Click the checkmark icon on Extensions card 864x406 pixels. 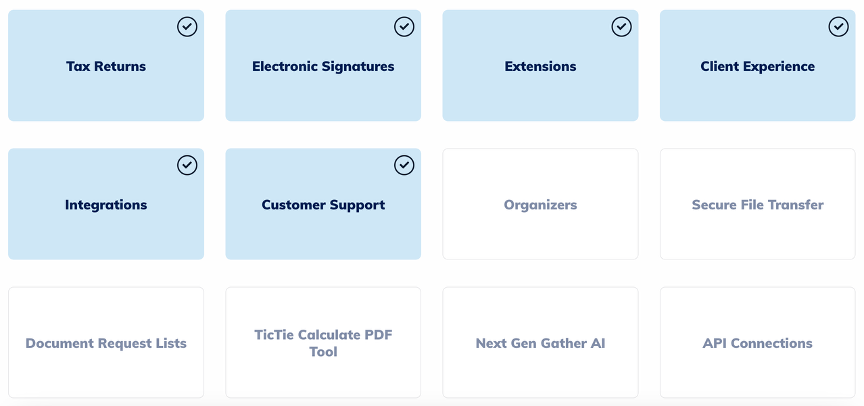pyautogui.click(x=622, y=26)
